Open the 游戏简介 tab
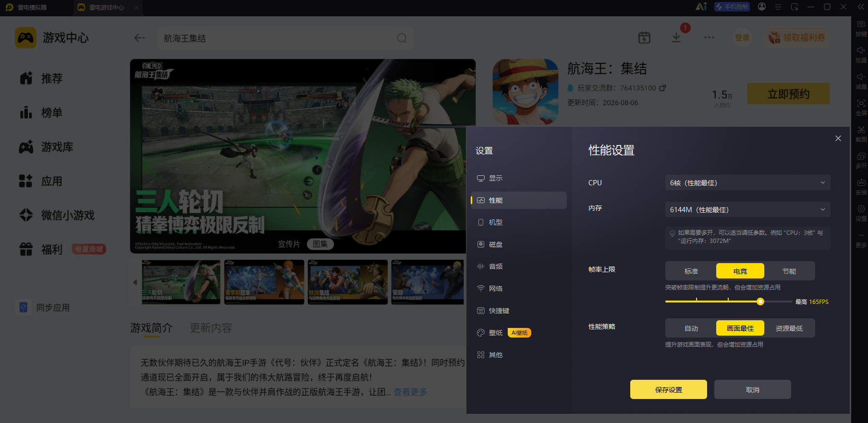This screenshot has width=868, height=423. [151, 328]
